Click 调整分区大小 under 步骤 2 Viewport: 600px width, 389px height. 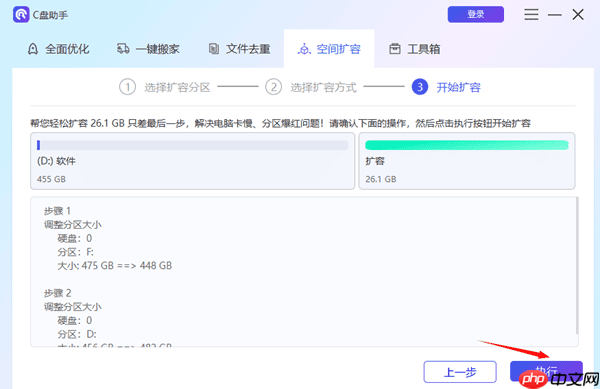pos(73,307)
